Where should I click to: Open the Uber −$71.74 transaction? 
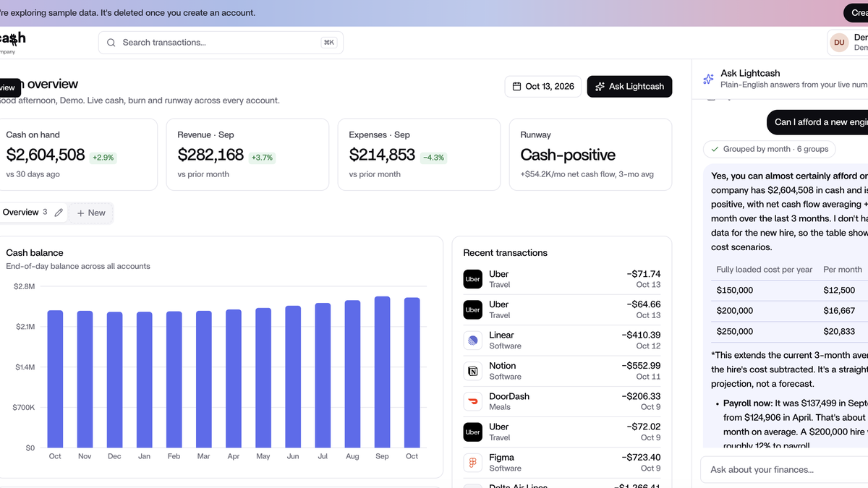click(562, 279)
